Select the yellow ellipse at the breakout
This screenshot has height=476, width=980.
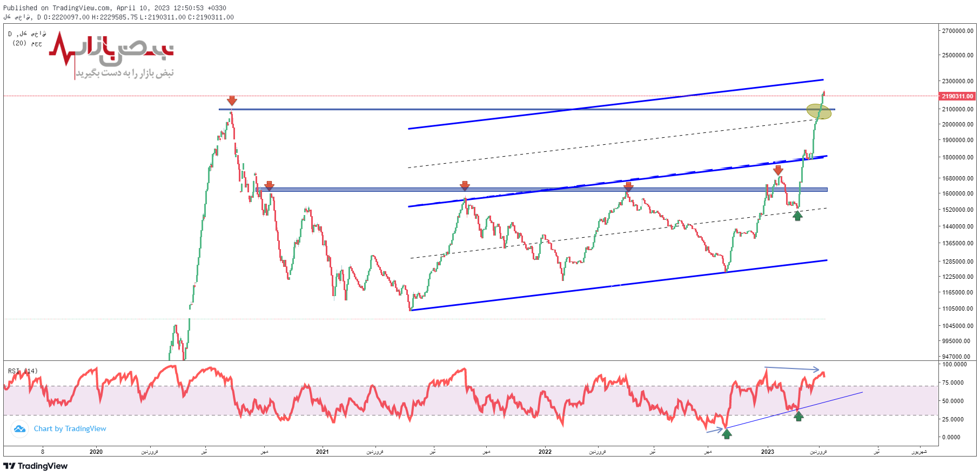[819, 111]
